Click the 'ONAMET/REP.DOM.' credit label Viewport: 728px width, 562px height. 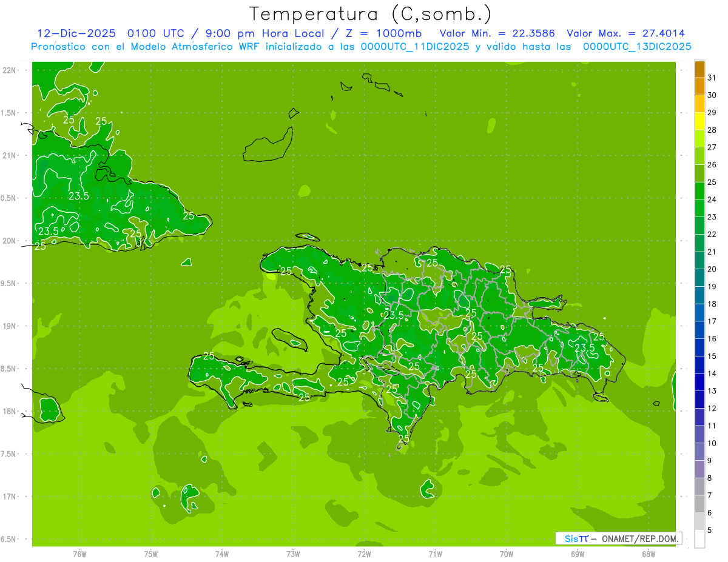639,538
